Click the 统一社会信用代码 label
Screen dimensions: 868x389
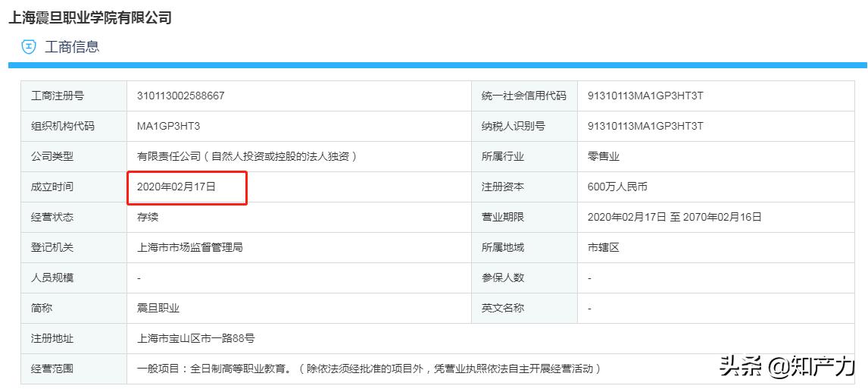[x=523, y=96]
